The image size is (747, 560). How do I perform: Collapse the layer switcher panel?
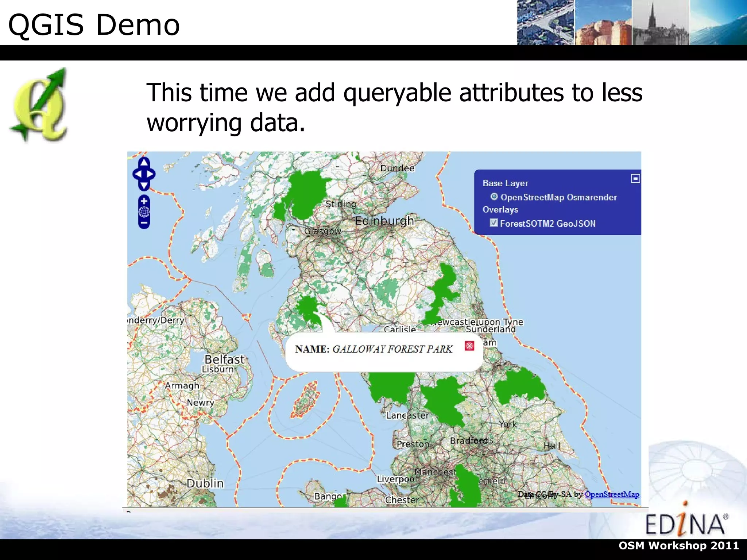(x=635, y=179)
